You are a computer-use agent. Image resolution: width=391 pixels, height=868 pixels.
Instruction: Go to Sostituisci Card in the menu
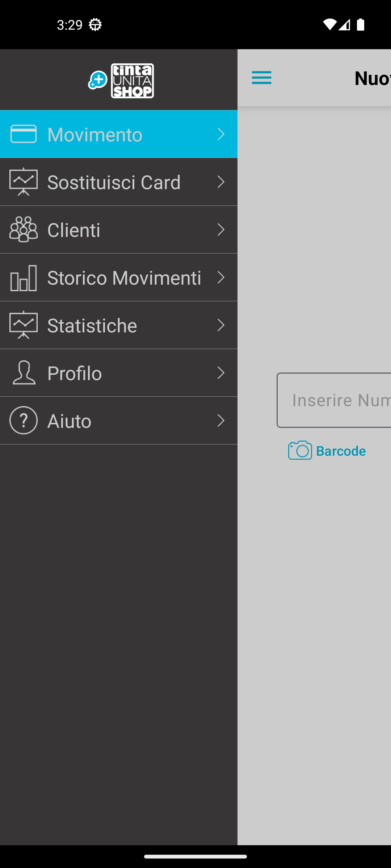click(114, 182)
